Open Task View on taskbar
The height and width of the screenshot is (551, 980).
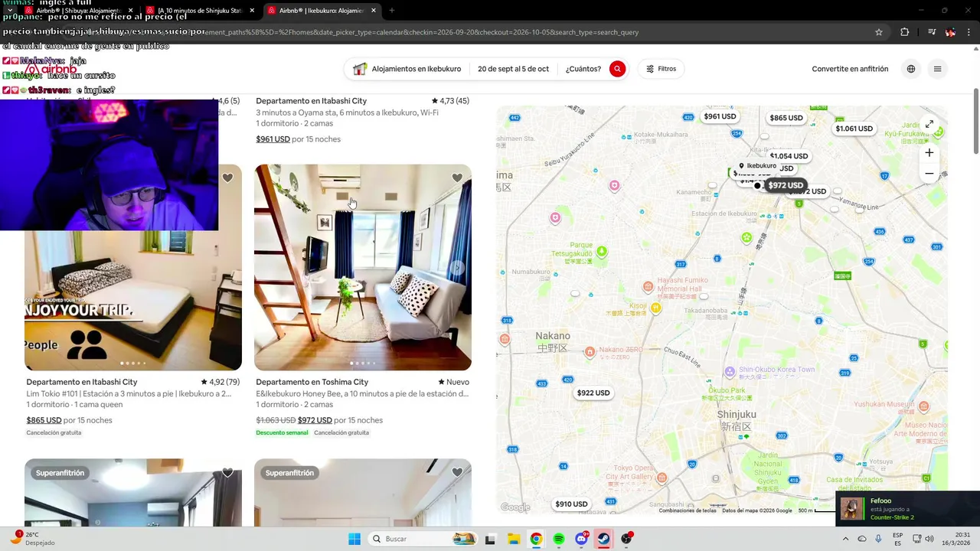coord(490,539)
